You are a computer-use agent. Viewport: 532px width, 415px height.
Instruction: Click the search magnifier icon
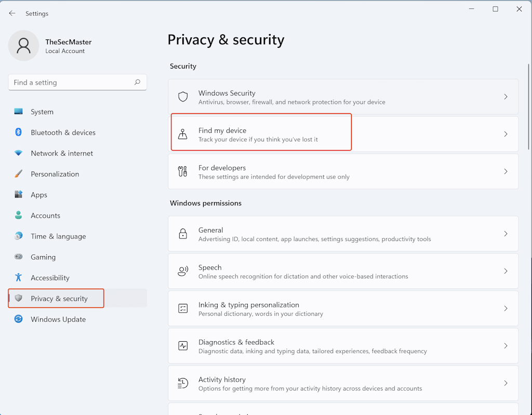tap(137, 82)
